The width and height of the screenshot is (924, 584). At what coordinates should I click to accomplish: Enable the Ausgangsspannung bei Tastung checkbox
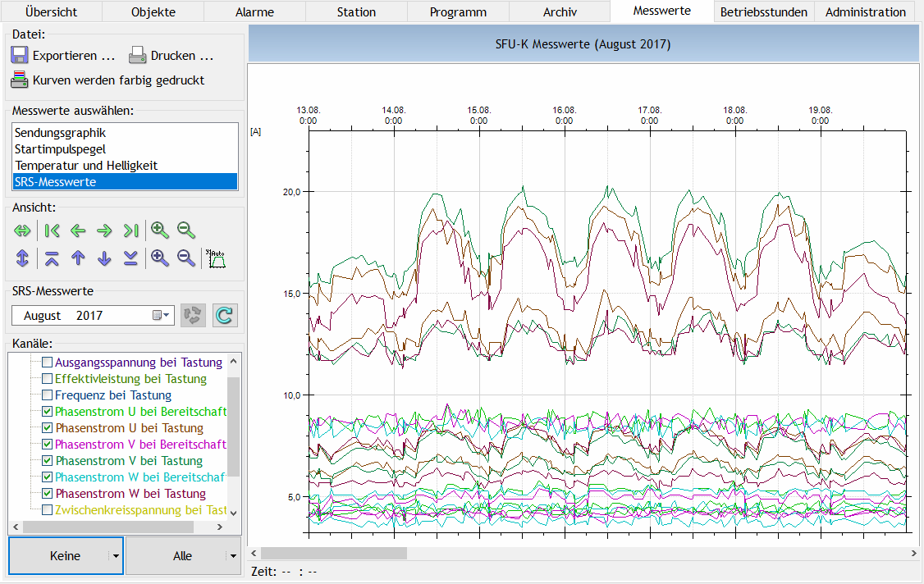pyautogui.click(x=48, y=363)
